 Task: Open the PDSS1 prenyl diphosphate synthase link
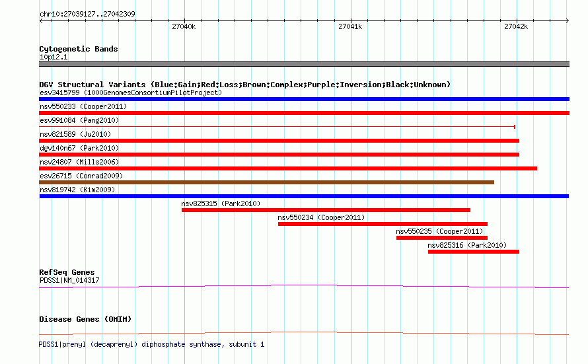(151, 344)
